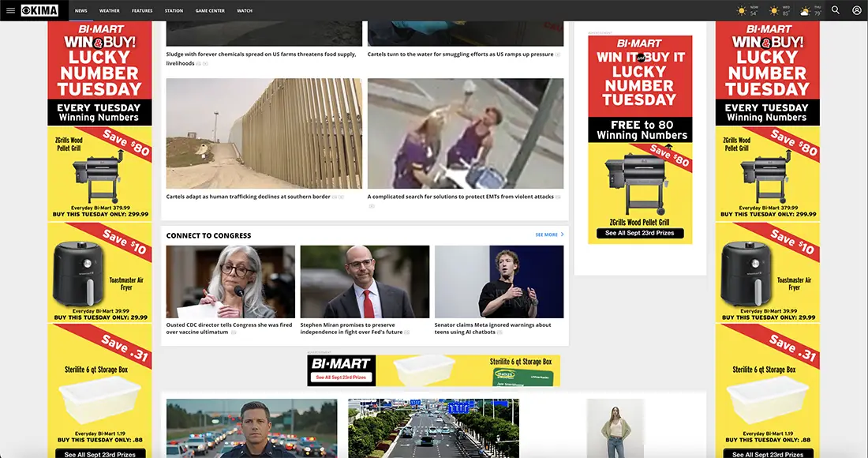This screenshot has height=458, width=868.
Task: Click the right Bi-Mart Toastmaster Air Fryer ad
Action: tap(767, 272)
